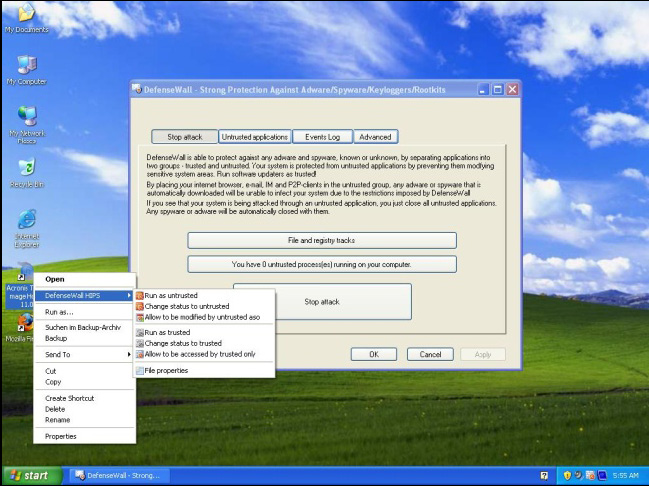Viewport: 649px width, 486px height.
Task: Switch to Untrusted applications tab
Action: [255, 137]
